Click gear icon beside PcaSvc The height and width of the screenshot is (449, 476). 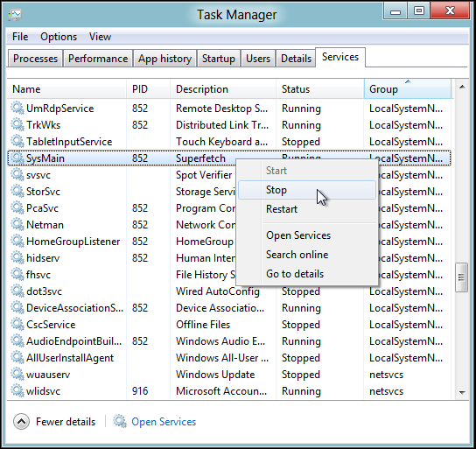click(17, 208)
